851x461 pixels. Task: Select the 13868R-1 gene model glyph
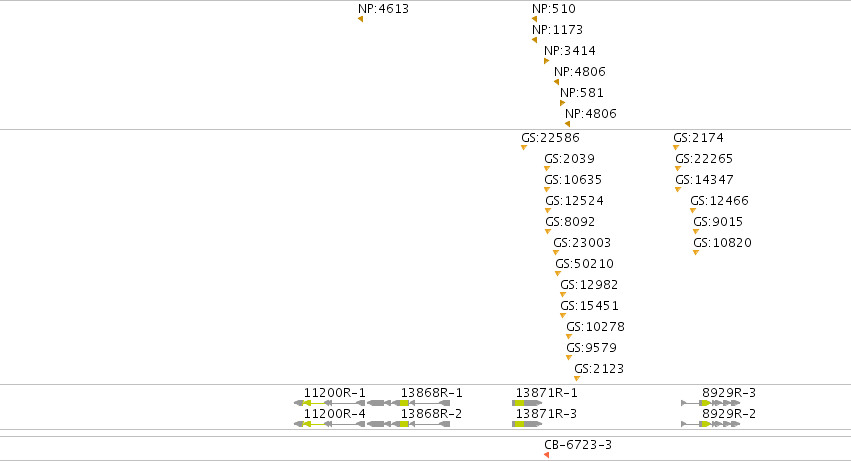[409, 403]
